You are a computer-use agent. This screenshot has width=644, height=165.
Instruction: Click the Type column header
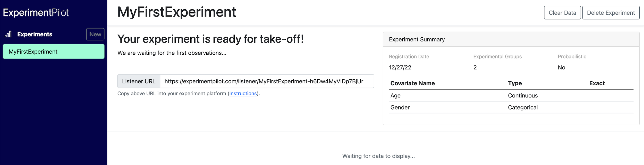515,83
